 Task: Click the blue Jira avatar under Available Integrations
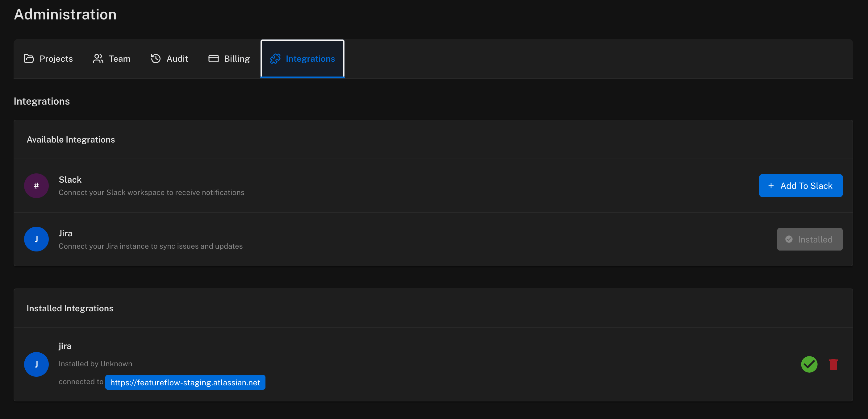pos(36,239)
